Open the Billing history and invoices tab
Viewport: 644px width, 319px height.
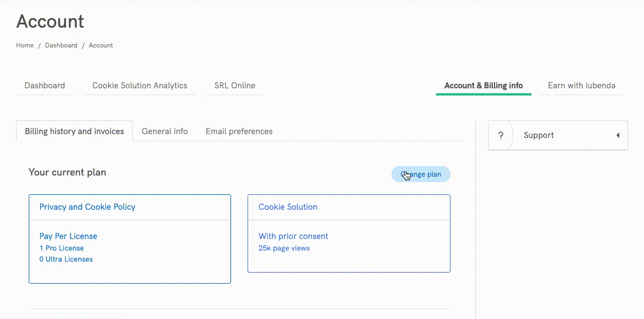coord(74,131)
